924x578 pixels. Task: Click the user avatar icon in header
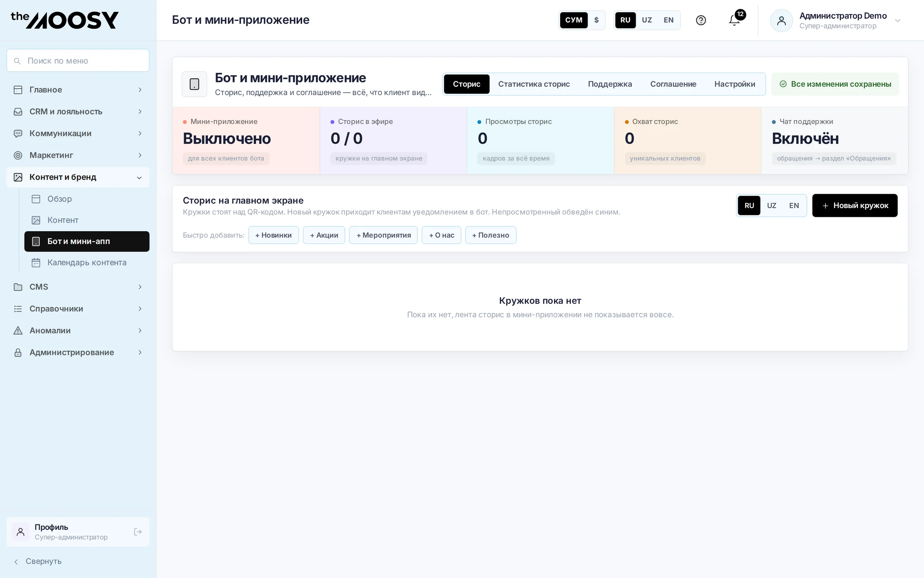coord(781,20)
